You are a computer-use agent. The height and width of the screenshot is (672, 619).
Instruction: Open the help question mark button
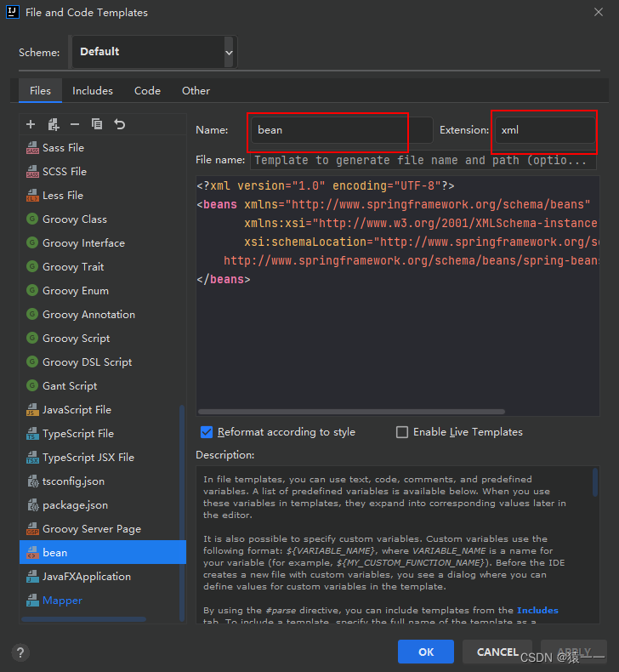pyautogui.click(x=20, y=652)
